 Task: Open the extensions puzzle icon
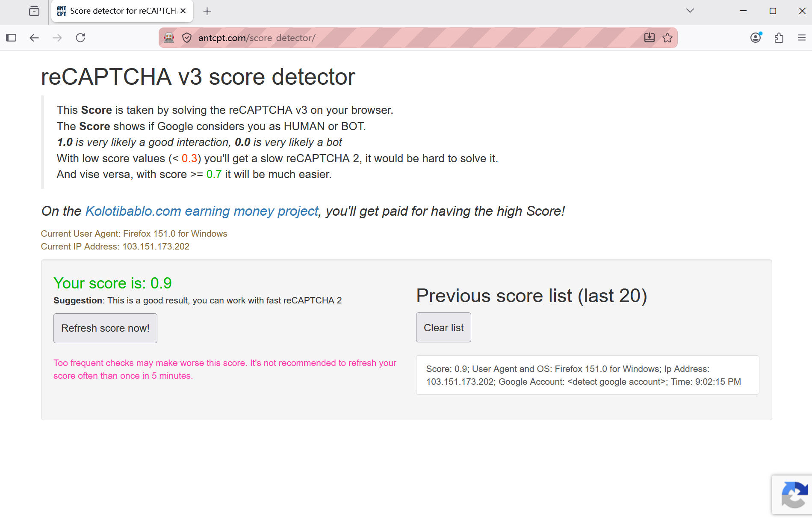tap(779, 38)
